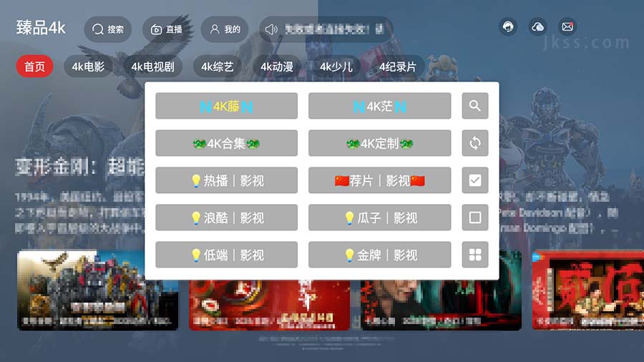The width and height of the screenshot is (644, 362).
Task: Open the 搜索 search button
Action: (x=108, y=29)
